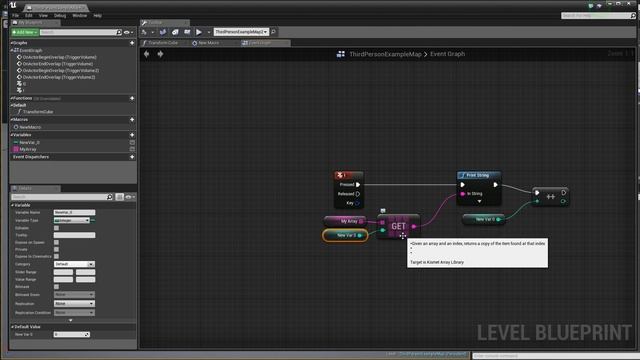
Task: Toggle NewVar_0 editable eye icon
Action: (132, 142)
